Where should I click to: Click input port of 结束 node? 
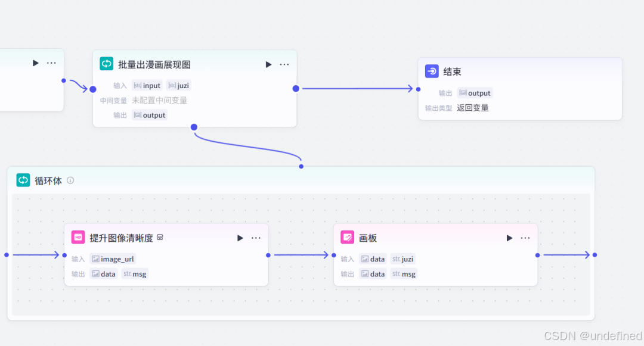[418, 89]
